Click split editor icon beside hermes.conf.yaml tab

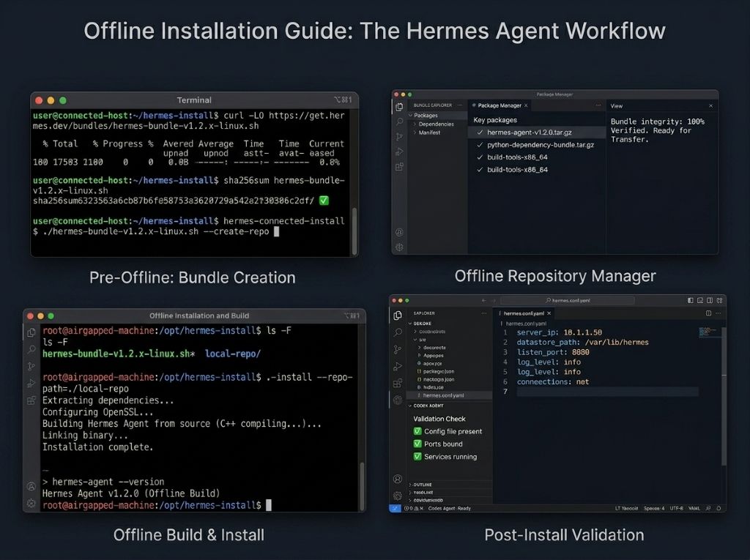point(708,313)
